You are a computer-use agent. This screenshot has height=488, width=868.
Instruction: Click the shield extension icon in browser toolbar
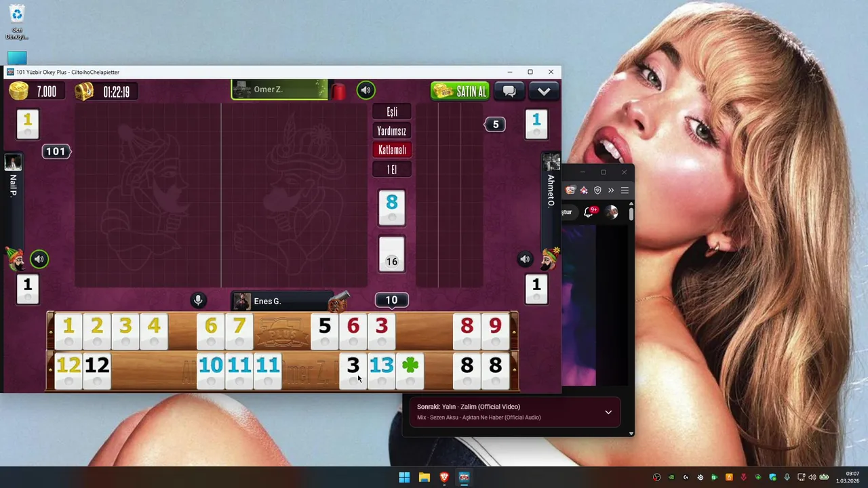pyautogui.click(x=597, y=190)
